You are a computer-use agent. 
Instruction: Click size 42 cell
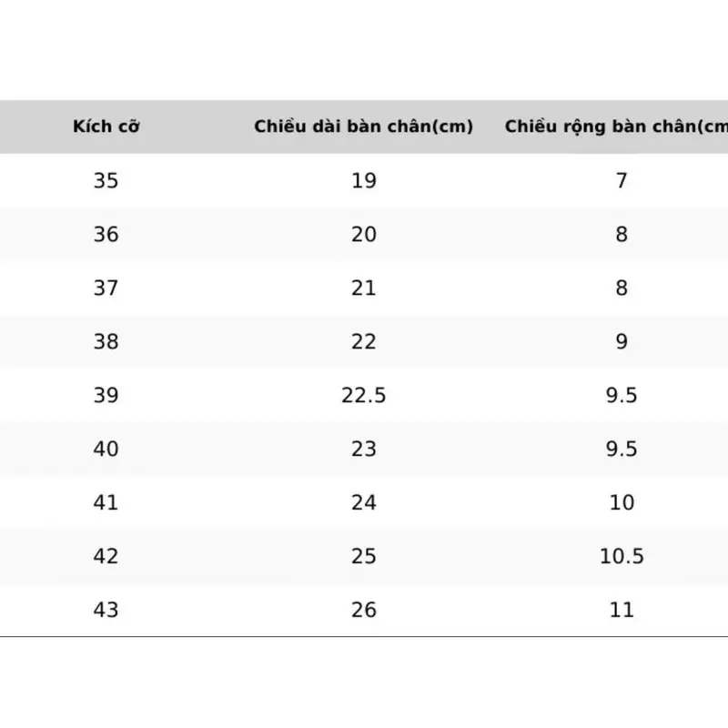[x=106, y=556]
